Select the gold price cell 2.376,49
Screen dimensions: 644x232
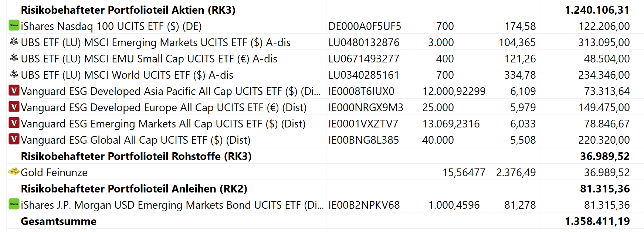click(516, 173)
